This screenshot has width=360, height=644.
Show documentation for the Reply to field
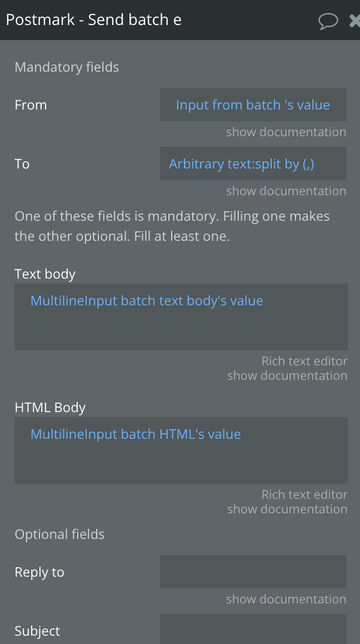tap(286, 600)
